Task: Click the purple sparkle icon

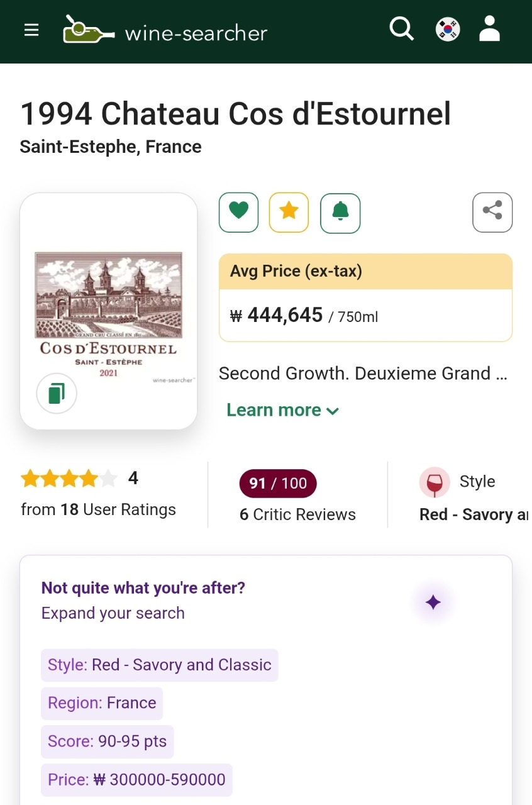Action: 433,602
